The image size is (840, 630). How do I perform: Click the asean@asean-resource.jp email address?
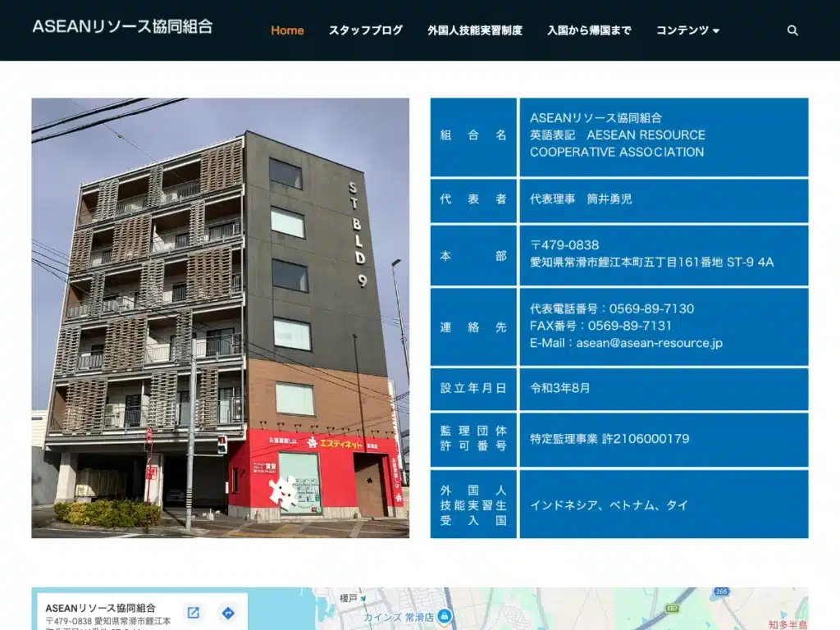coord(650,343)
